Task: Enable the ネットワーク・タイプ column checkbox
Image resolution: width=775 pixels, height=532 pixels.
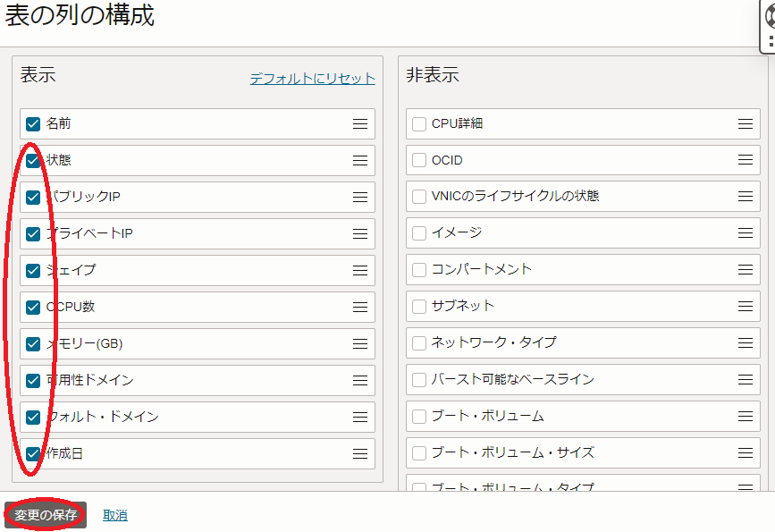Action: [x=419, y=343]
